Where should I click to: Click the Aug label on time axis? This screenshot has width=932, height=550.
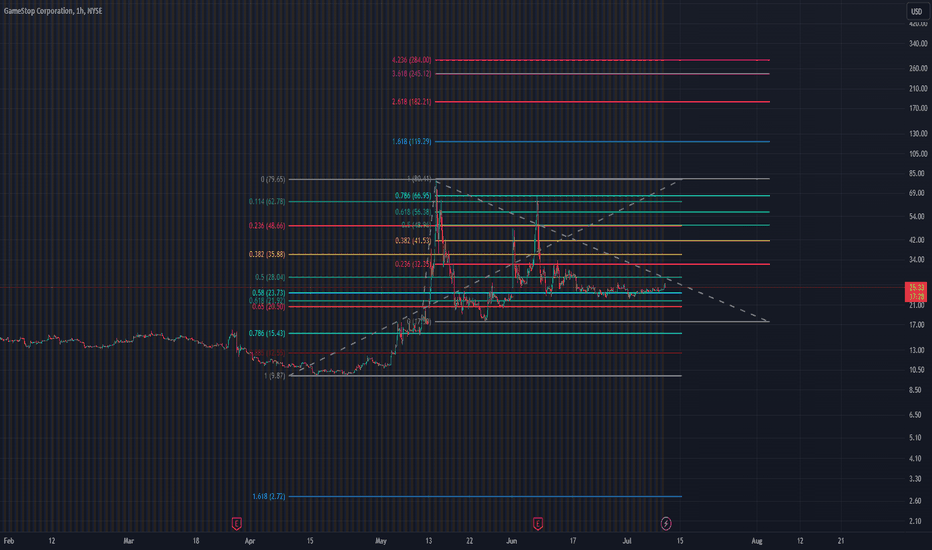click(x=757, y=541)
